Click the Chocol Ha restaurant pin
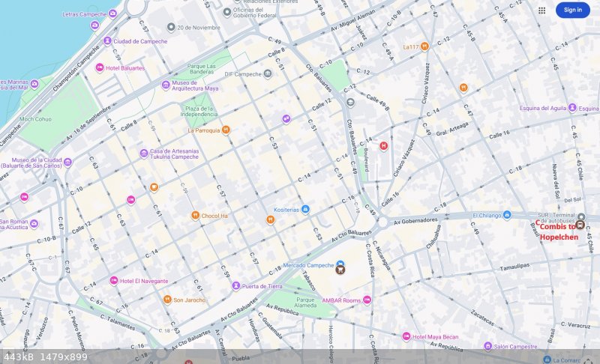Viewport: 600px width, 364px height. (x=195, y=216)
